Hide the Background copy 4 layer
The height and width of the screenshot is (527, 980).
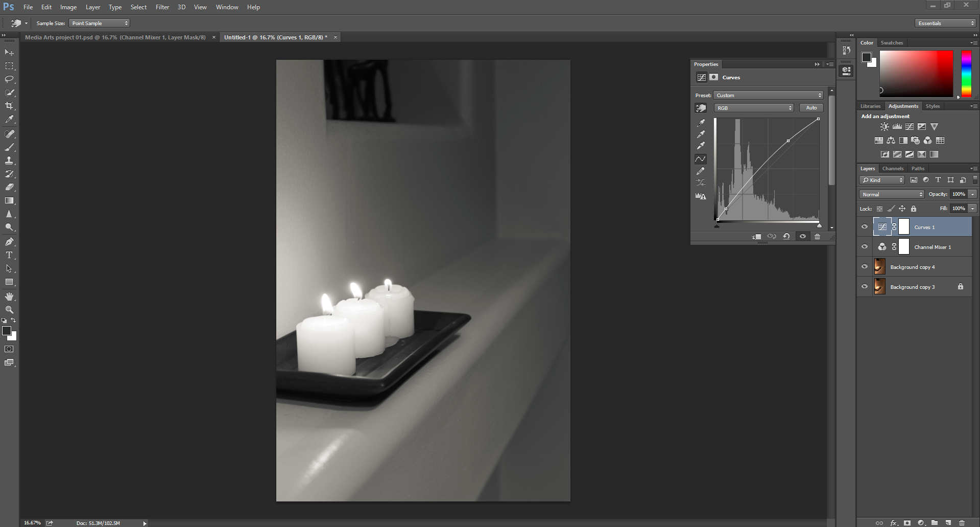865,267
